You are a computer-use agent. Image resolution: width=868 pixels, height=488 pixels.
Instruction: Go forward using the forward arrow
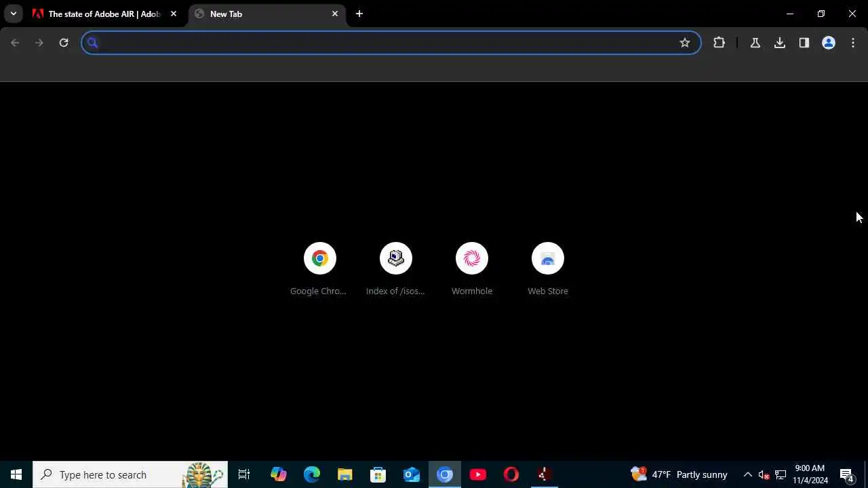[39, 43]
